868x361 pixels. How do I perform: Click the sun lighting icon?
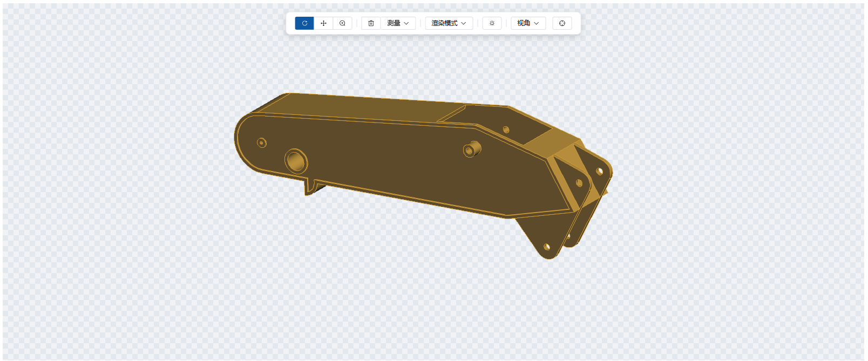click(x=492, y=23)
